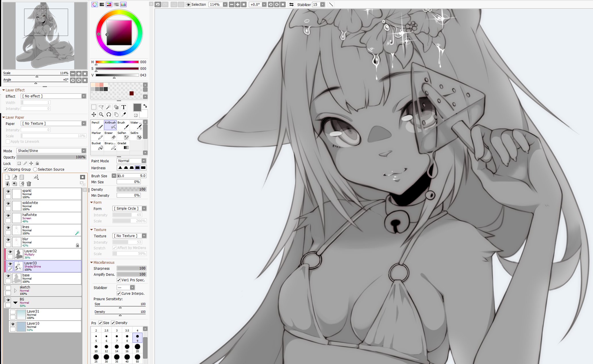
Task: Select the Pencil brush tool
Action: [x=97, y=125]
